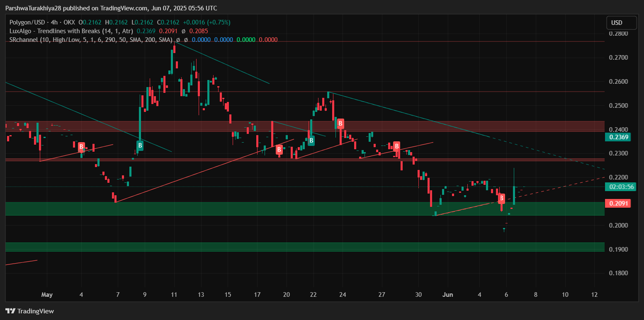Click the red B marker near May 4

point(81,146)
